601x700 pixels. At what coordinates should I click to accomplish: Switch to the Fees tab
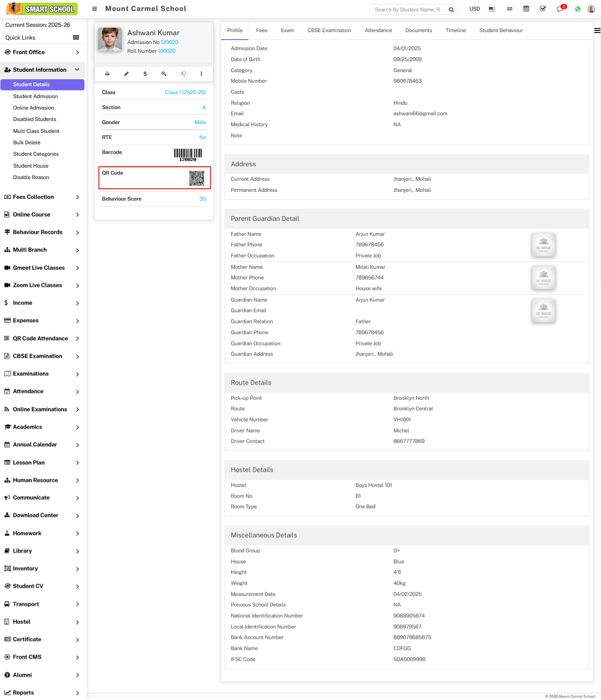coord(262,30)
